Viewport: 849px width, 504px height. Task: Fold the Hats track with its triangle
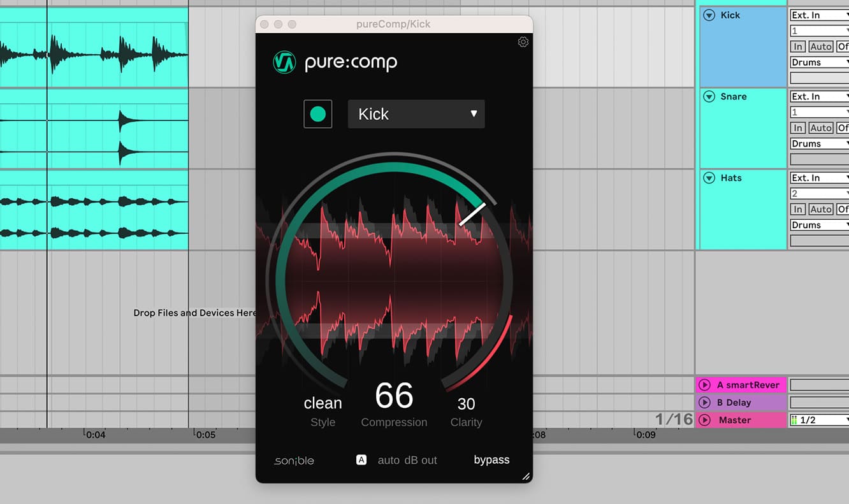pos(709,178)
